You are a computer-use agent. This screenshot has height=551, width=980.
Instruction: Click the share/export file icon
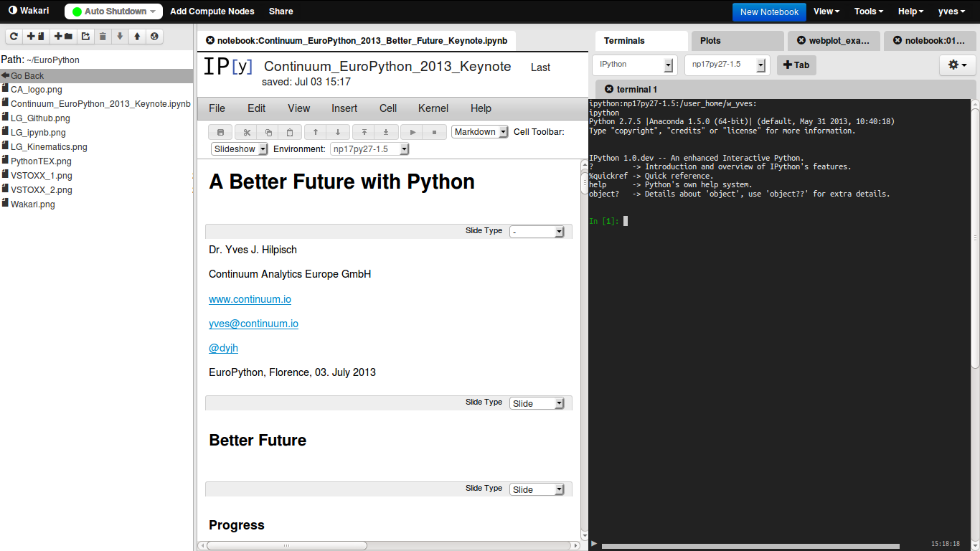[85, 36]
